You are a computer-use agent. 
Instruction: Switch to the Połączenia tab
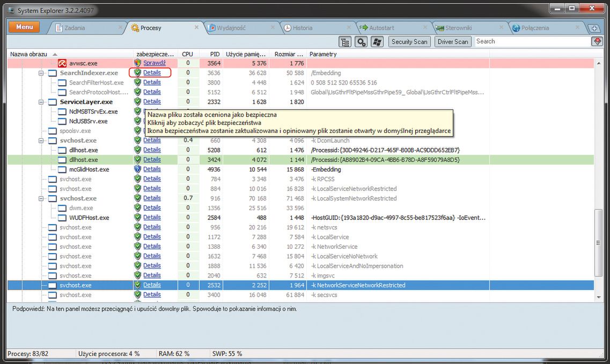click(x=535, y=28)
